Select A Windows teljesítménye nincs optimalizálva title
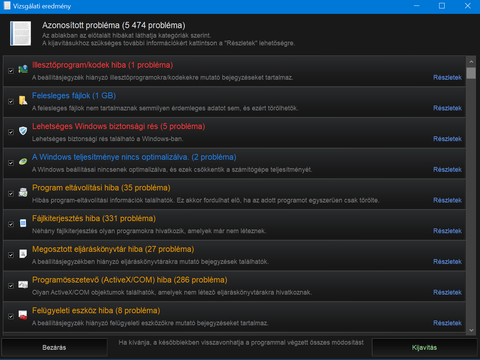This screenshot has height=360, width=480. pos(134,157)
